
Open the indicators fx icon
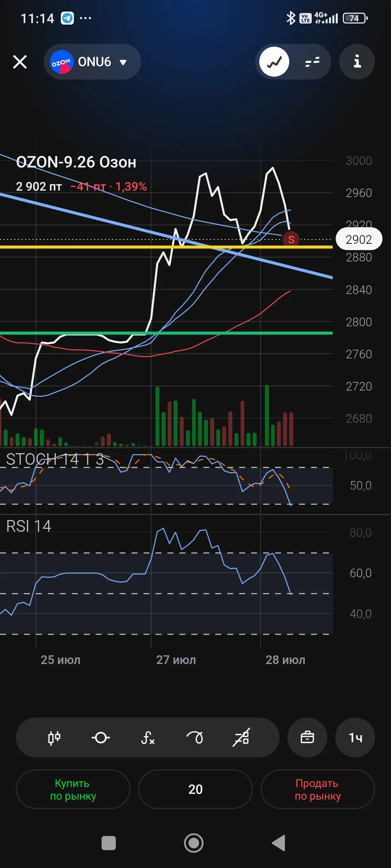pyautogui.click(x=148, y=737)
